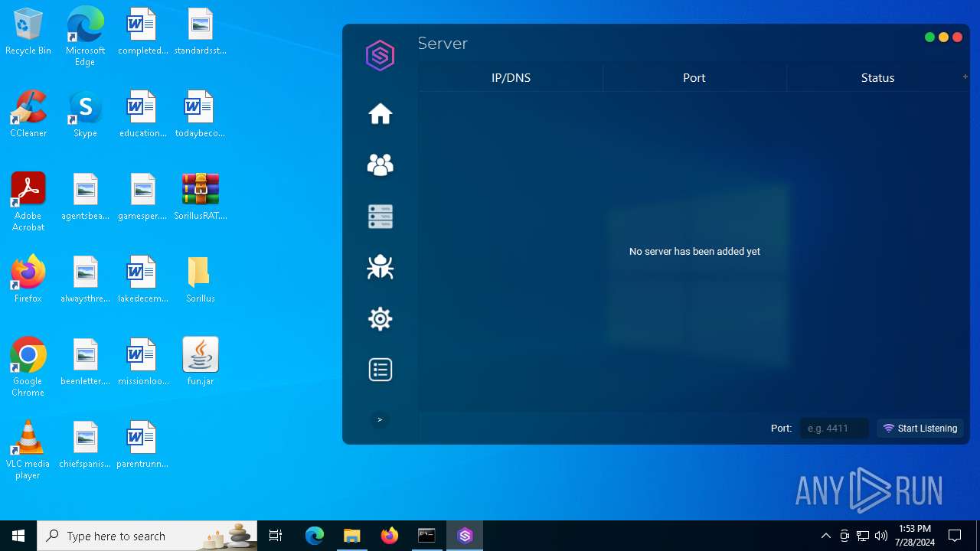Screen dimensions: 980x551
Task: Select the Firefox desktop shortcut
Action: coord(28,279)
